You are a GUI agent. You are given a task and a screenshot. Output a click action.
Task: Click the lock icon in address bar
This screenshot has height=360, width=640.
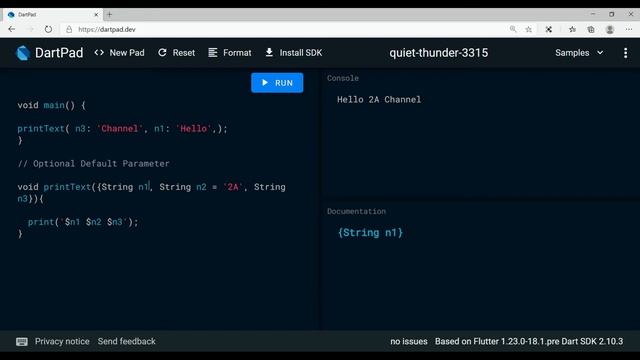coord(69,29)
